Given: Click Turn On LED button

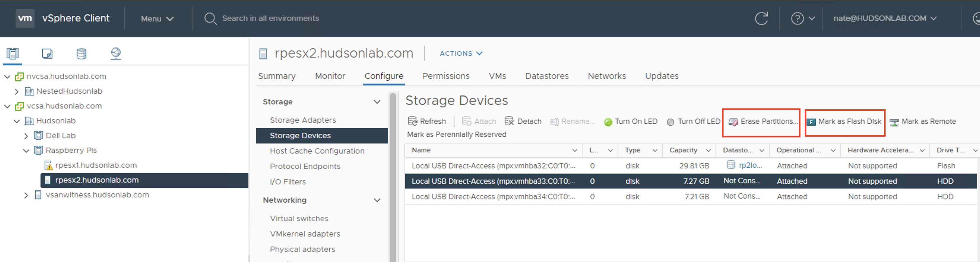Looking at the screenshot, I should point(631,122).
